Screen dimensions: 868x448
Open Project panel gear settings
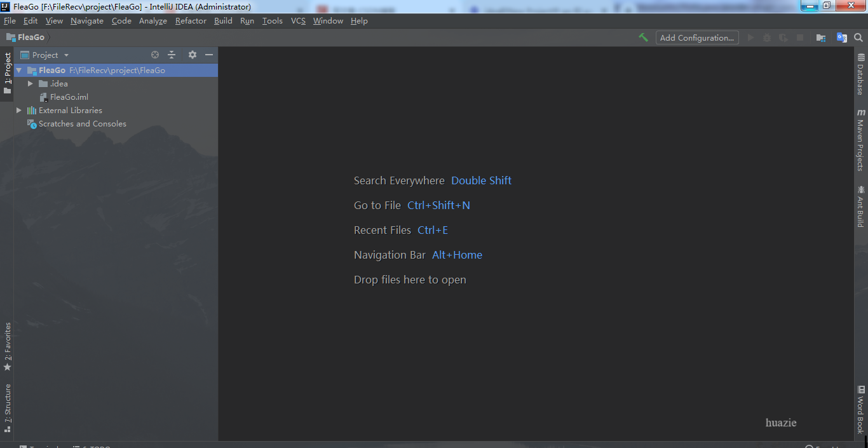(x=193, y=55)
